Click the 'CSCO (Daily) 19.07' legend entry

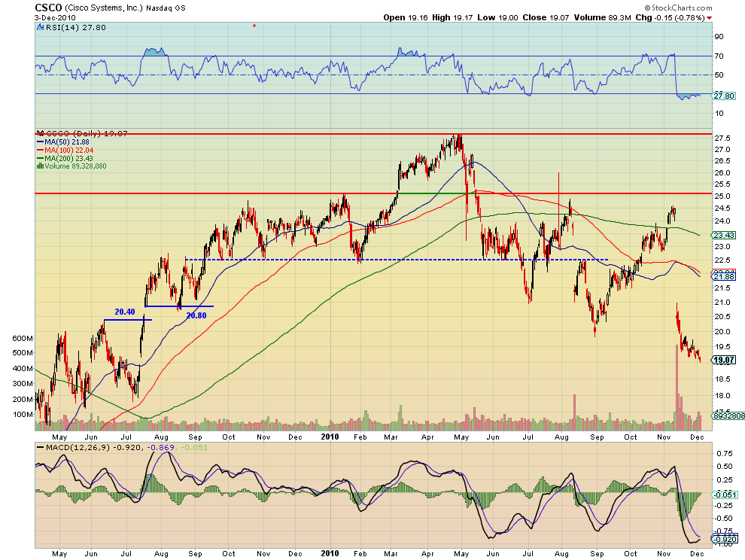(x=87, y=133)
